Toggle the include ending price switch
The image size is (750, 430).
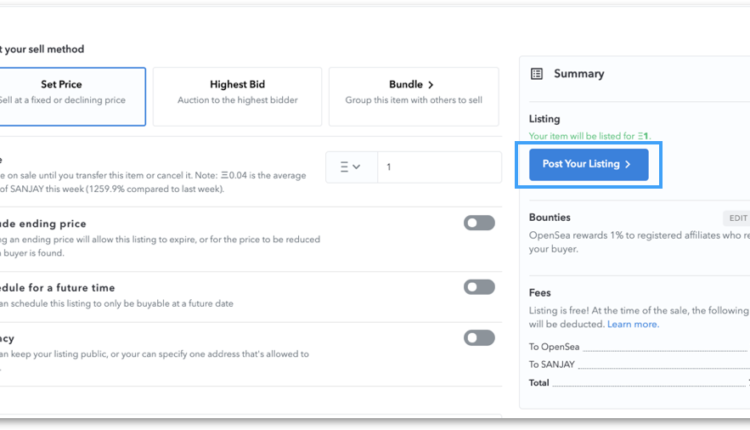(479, 223)
